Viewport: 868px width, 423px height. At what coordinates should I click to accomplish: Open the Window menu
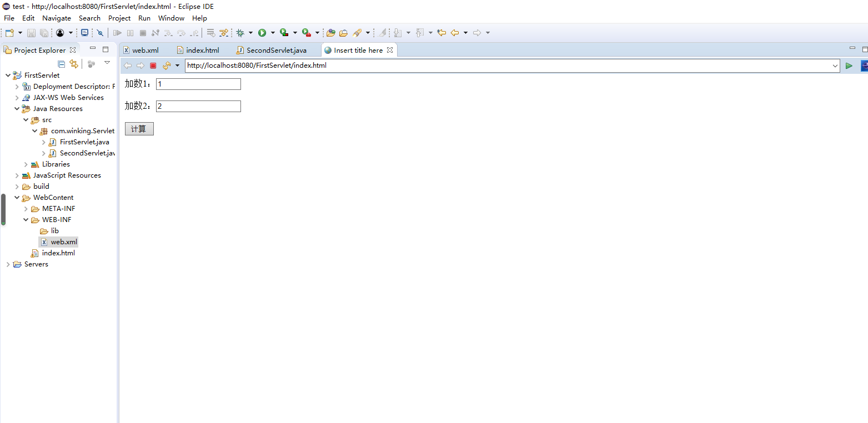[x=171, y=18]
